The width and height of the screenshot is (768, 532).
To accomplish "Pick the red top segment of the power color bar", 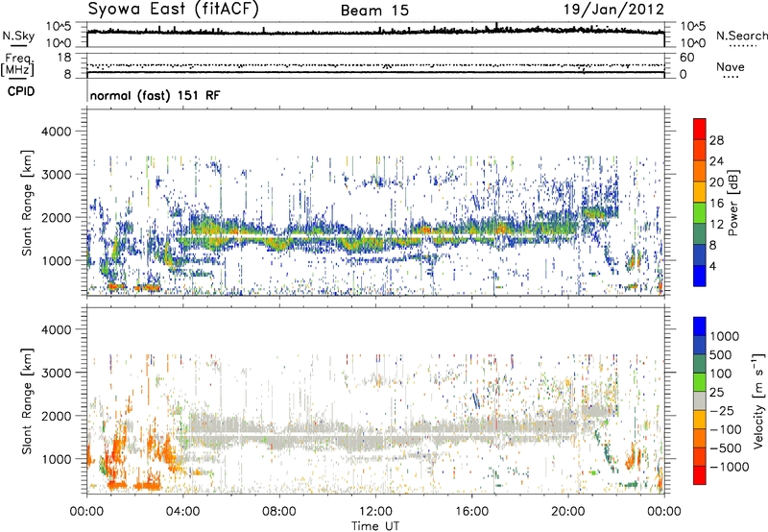I will [x=700, y=130].
